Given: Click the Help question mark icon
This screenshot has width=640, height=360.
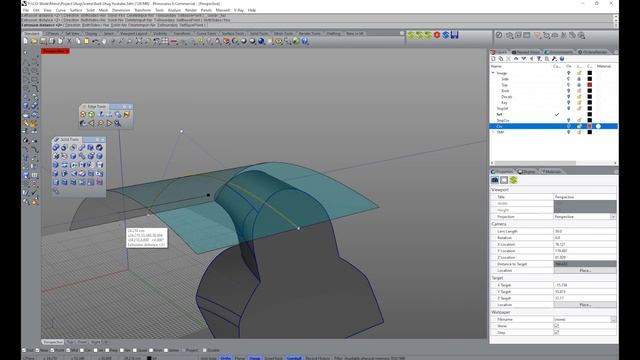Looking at the screenshot, I should click(x=304, y=41).
